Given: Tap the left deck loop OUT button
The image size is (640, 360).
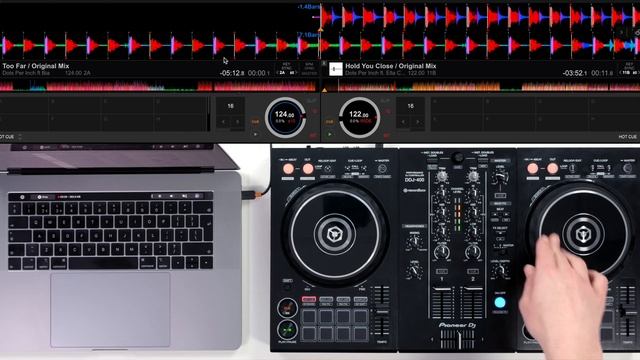Looking at the screenshot, I should pyautogui.click(x=308, y=169).
